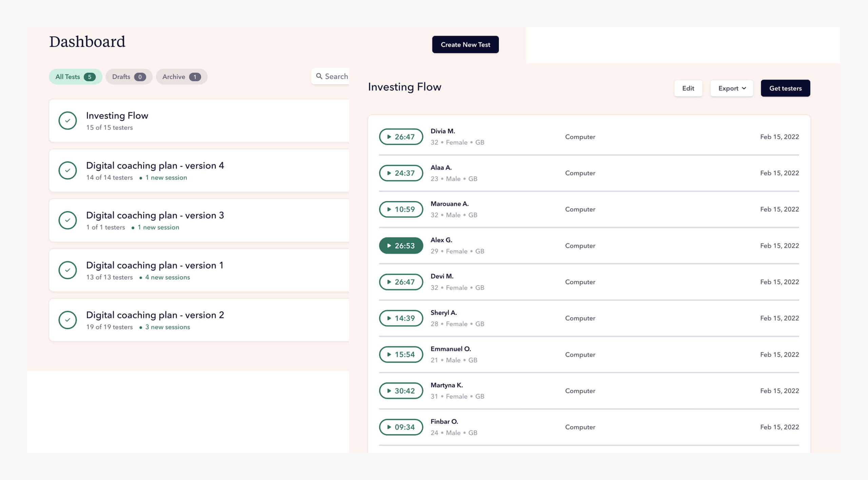Play Alex G.'s highlighted 26:53 session
Viewport: 868px width, 480px height.
pos(401,245)
